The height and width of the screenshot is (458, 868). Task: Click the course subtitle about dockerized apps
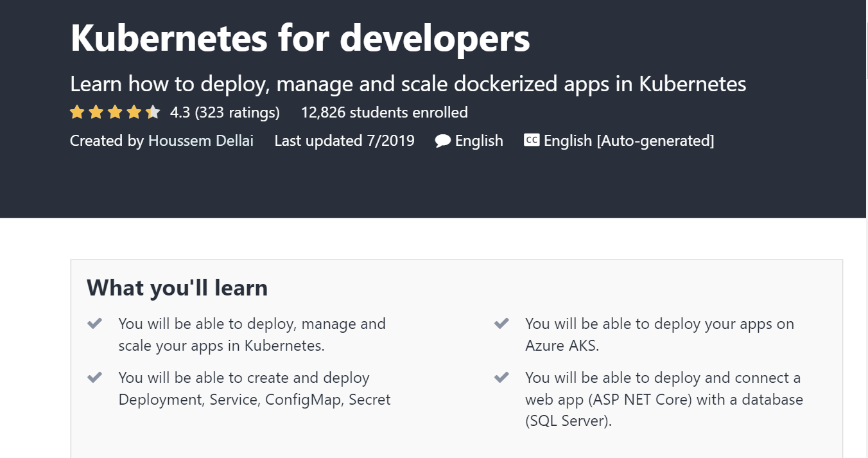pos(408,84)
